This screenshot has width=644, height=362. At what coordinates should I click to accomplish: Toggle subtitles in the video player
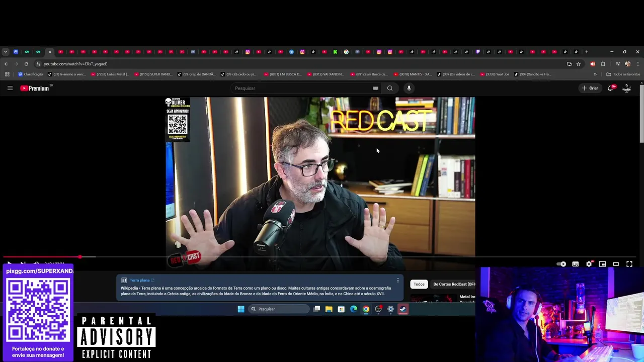pos(575,264)
